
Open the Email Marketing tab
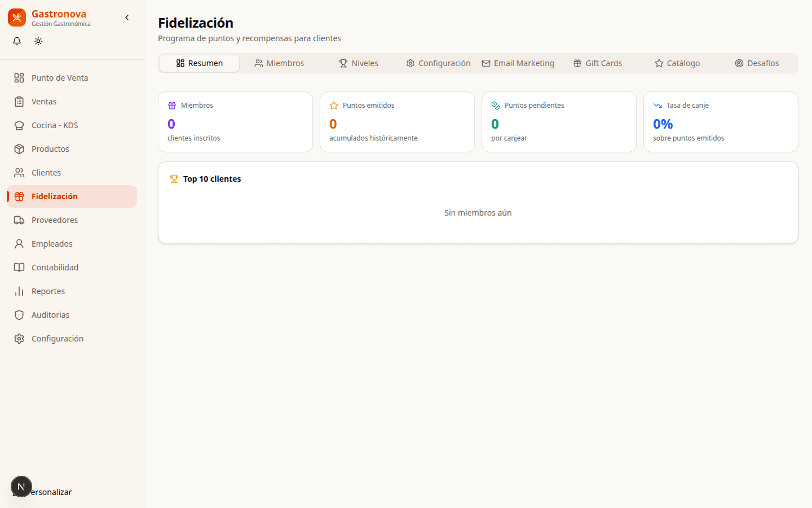click(x=518, y=63)
